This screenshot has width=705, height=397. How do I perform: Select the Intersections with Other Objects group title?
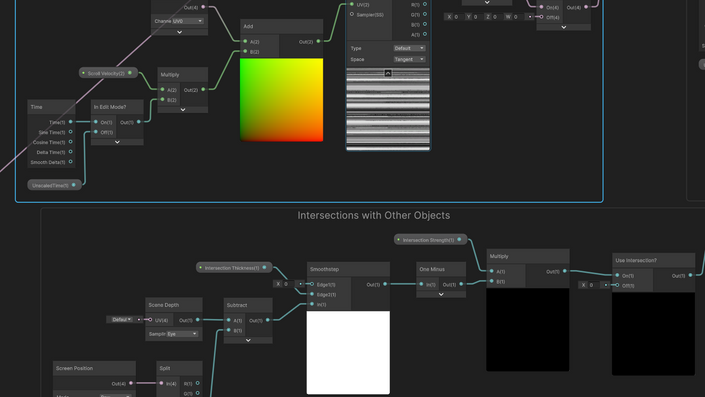pyautogui.click(x=374, y=215)
